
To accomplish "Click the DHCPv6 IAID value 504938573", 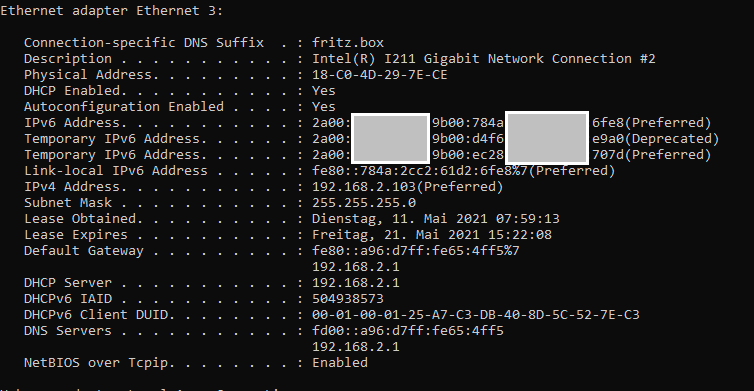I will click(x=348, y=299).
